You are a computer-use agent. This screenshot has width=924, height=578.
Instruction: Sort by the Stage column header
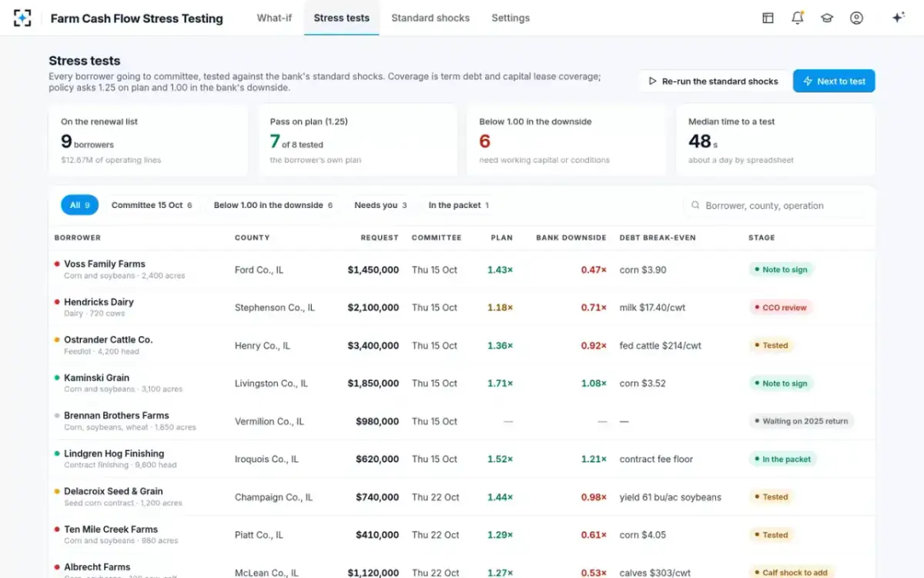pyautogui.click(x=762, y=237)
